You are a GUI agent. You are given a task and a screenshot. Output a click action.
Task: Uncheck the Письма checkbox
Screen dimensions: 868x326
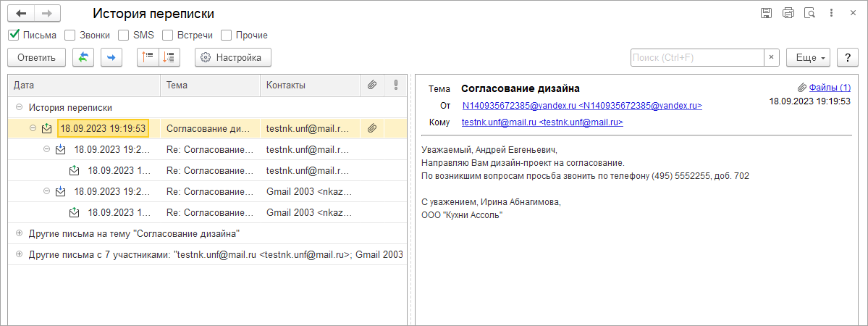pos(14,35)
